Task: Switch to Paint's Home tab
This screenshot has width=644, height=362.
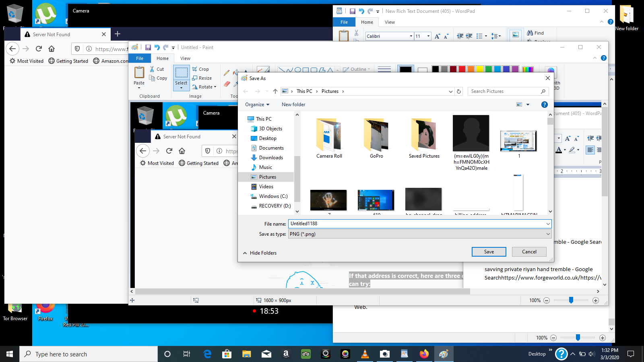Action: (163, 58)
